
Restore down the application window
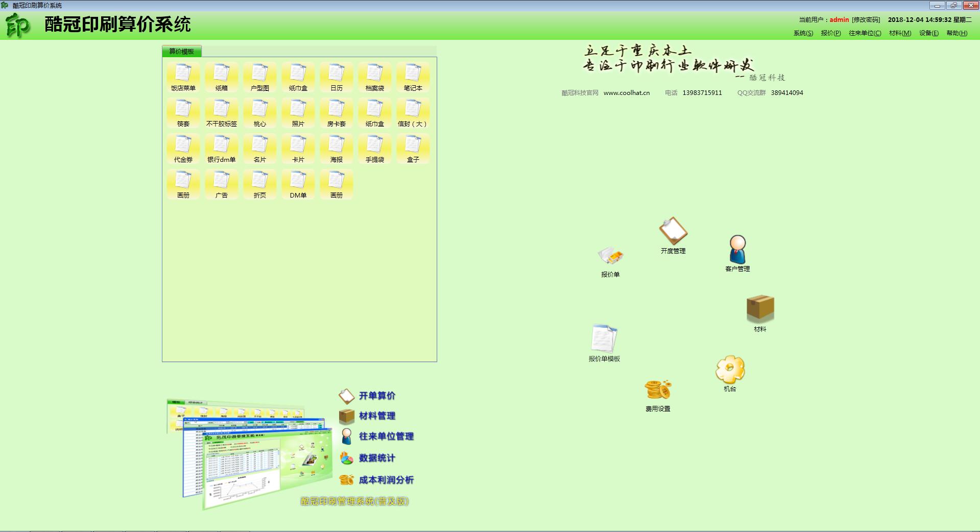[953, 6]
